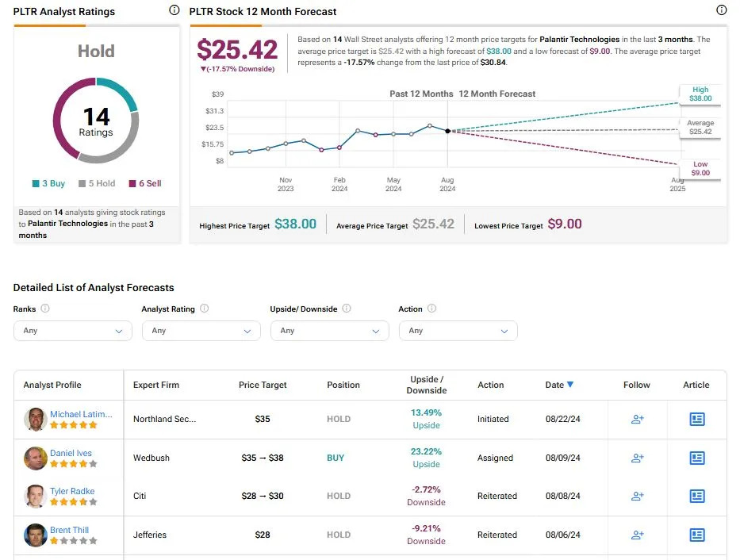Screen dimensions: 740x560
Task: Open article for Citi rating
Action: click(697, 496)
